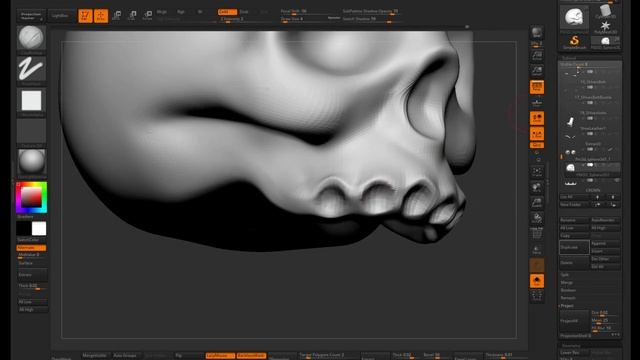Select the Rotate transform icon in top toolbar
Image resolution: width=640 pixels, height=360 pixels.
point(147,16)
